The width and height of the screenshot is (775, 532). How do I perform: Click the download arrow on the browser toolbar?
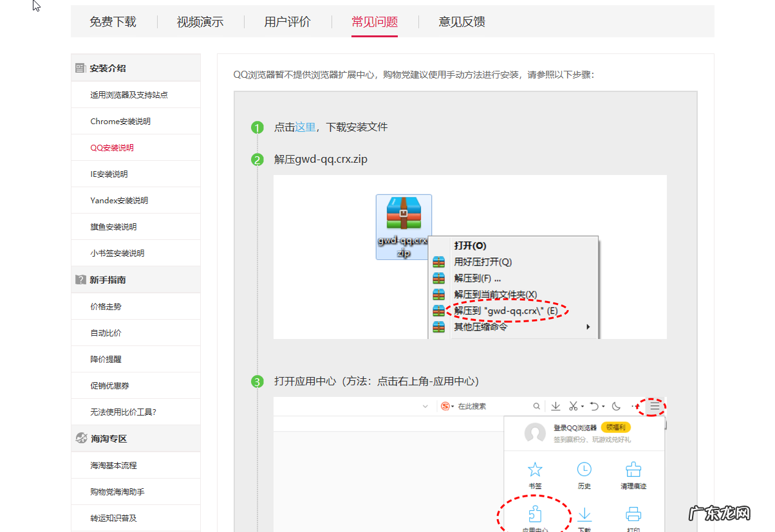pyautogui.click(x=555, y=406)
